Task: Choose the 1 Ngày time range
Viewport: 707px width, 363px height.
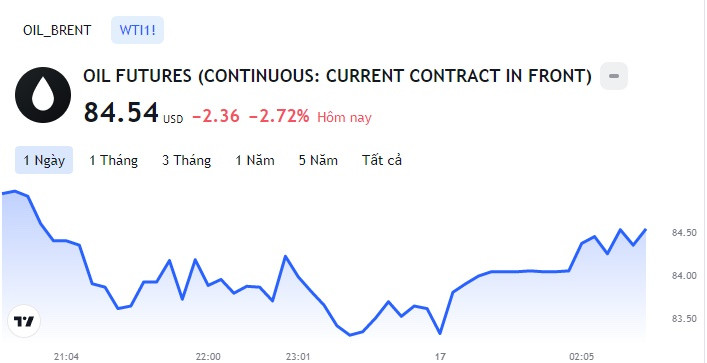Action: coord(44,160)
